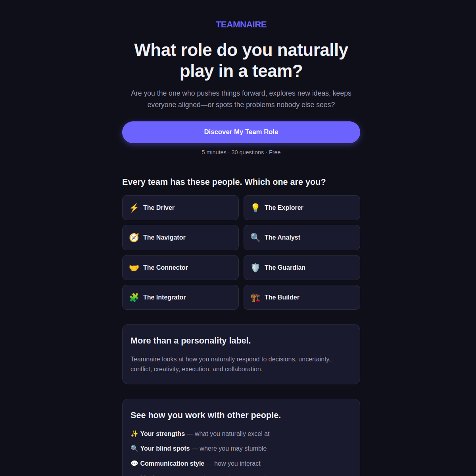Image resolution: width=476 pixels, height=476 pixels.
Task: Click the lightning bolt icon for The Driver
Action: (134, 208)
